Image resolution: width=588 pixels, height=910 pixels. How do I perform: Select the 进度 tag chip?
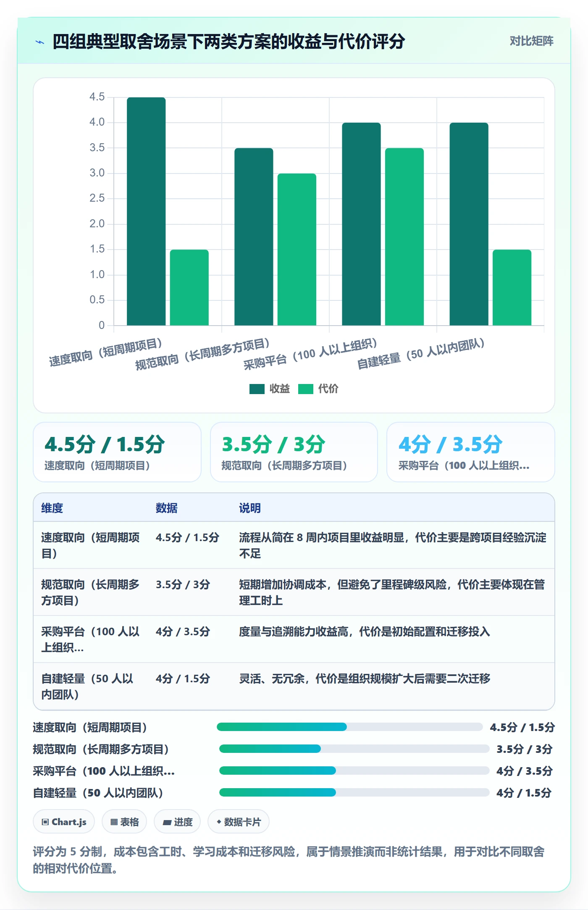pyautogui.click(x=177, y=822)
